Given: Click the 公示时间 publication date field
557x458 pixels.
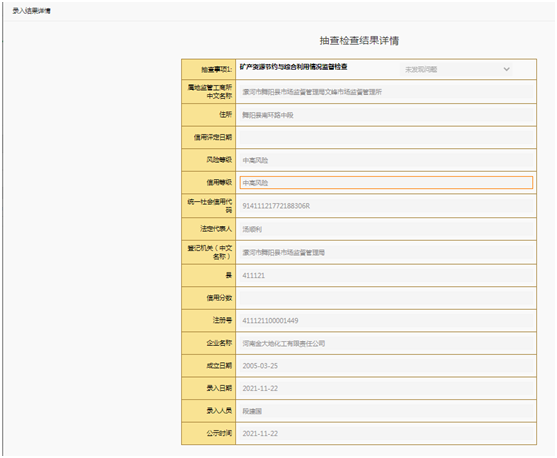Looking at the screenshot, I should (x=386, y=433).
